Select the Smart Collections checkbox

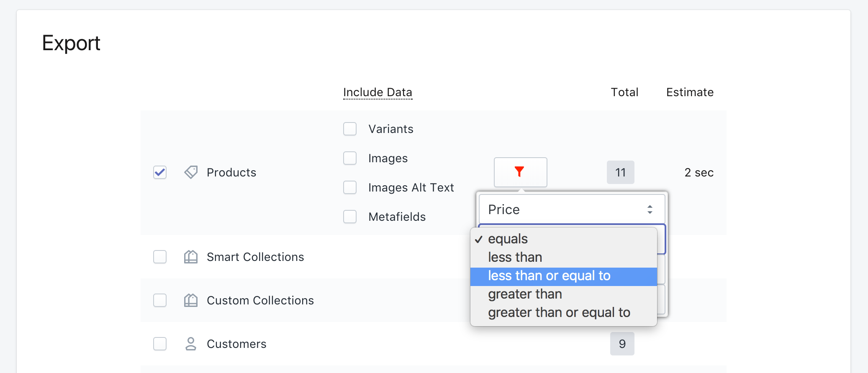click(160, 257)
